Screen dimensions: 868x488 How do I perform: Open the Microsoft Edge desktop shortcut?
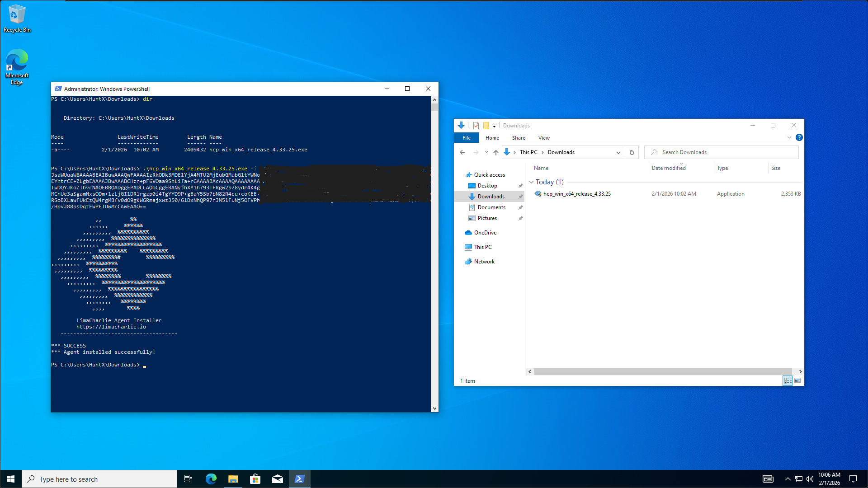(17, 67)
